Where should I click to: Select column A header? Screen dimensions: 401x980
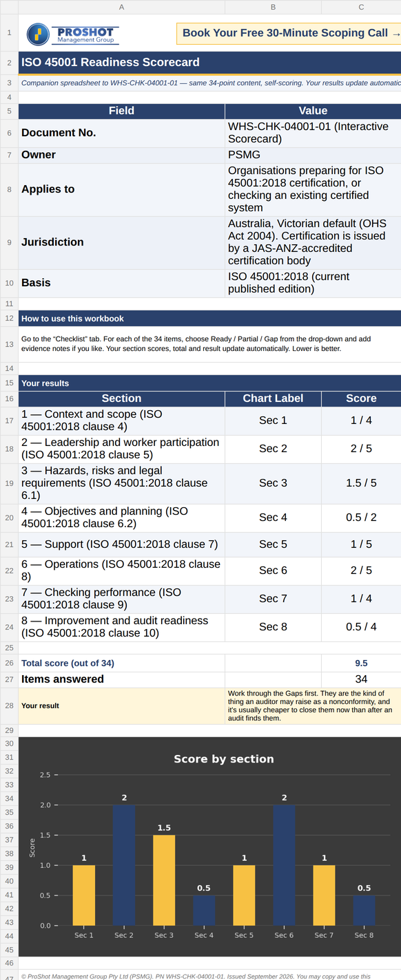tap(121, 7)
